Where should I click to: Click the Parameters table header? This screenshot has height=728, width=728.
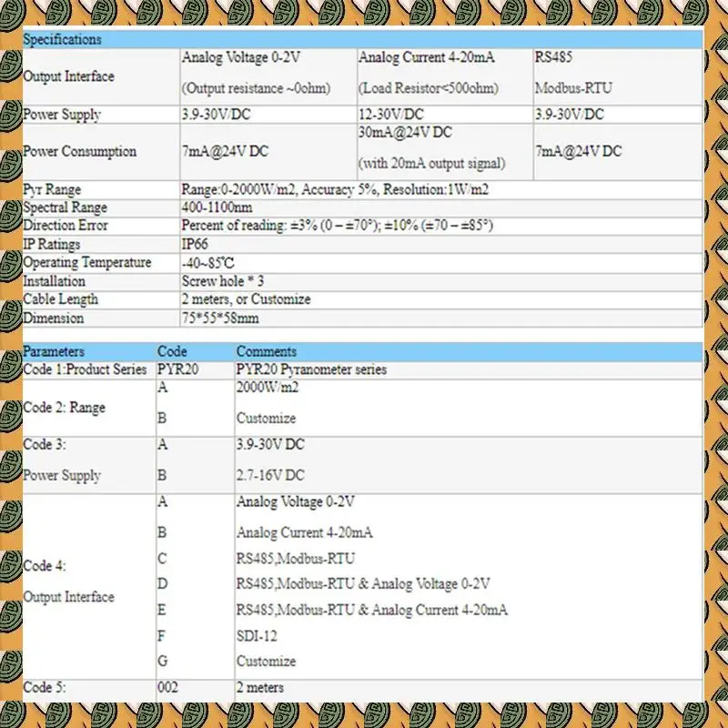click(x=52, y=351)
